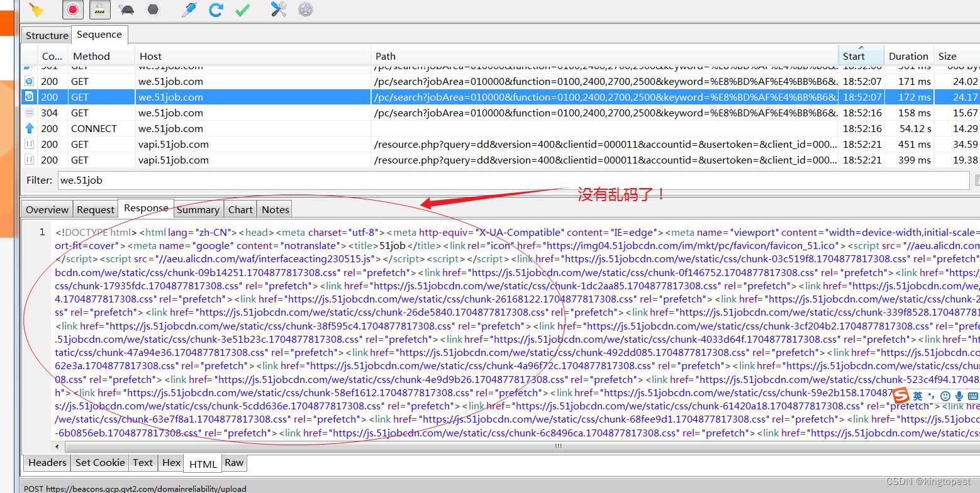Select the Sequence tab
This screenshot has height=493, width=980.
click(99, 35)
